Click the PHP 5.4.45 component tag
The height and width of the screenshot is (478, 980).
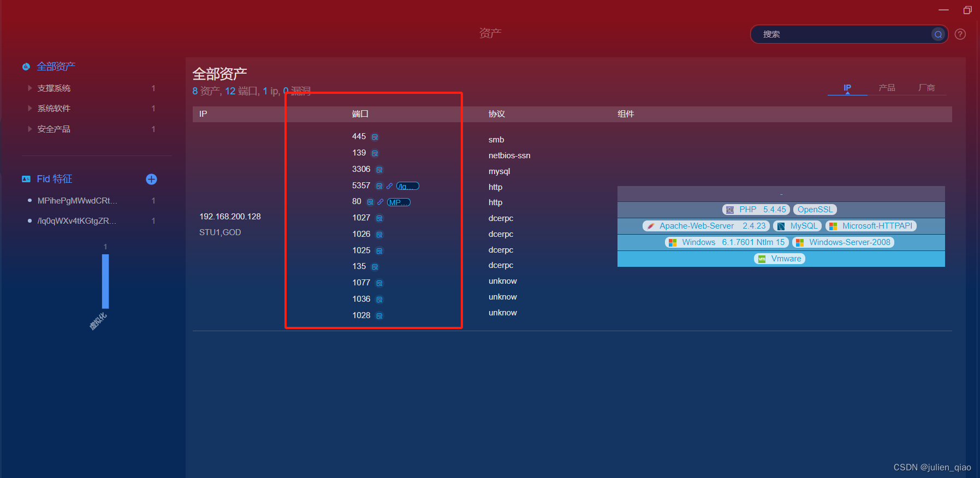click(x=756, y=210)
